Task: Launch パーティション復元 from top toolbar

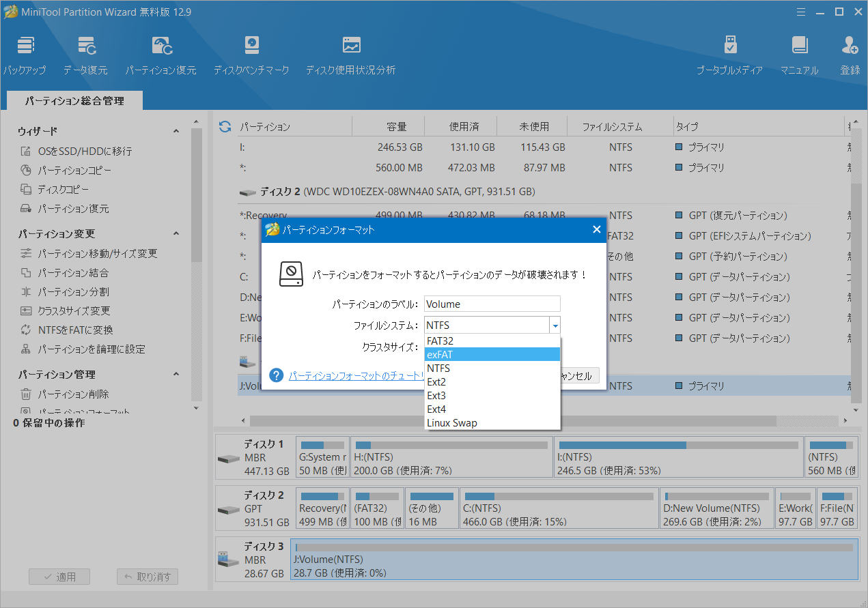Action: pos(160,55)
